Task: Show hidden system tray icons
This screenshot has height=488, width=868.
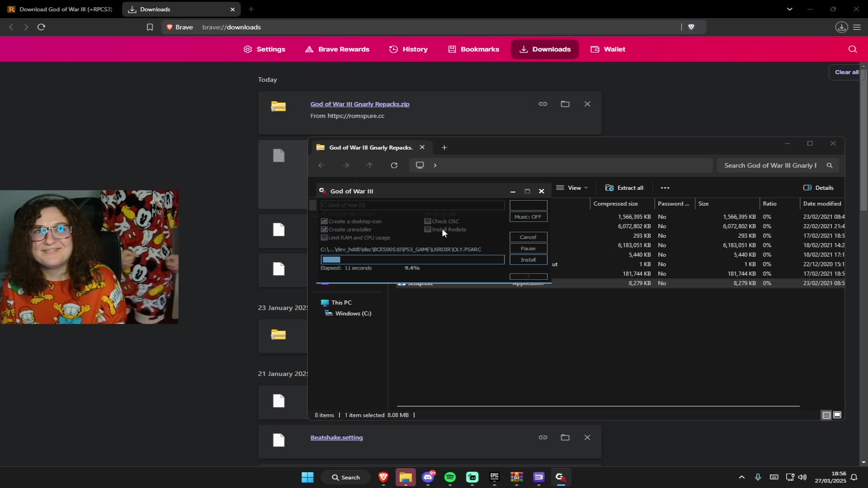Action: [741, 477]
